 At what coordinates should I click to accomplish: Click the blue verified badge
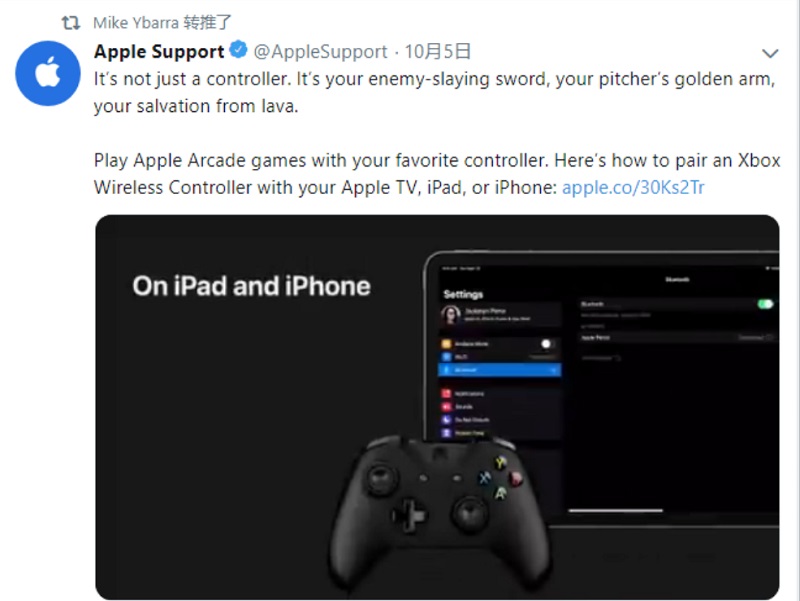[238, 50]
